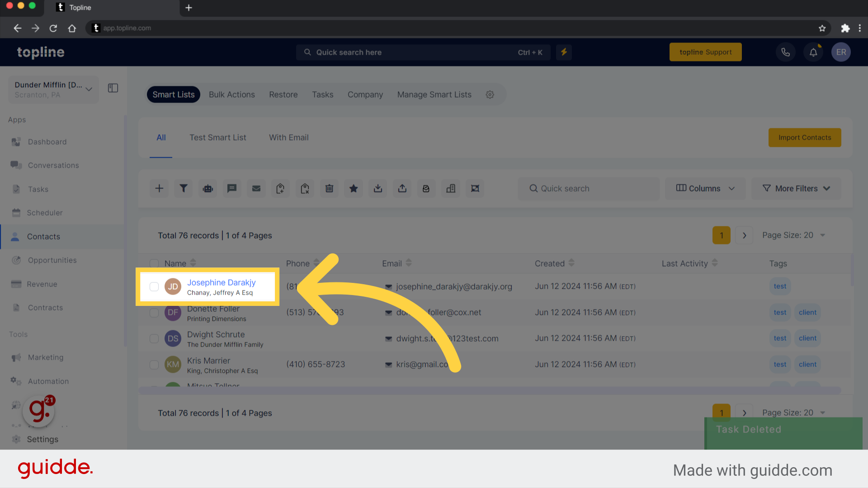Click the Import Contacts button
This screenshot has height=488, width=868.
(x=804, y=138)
